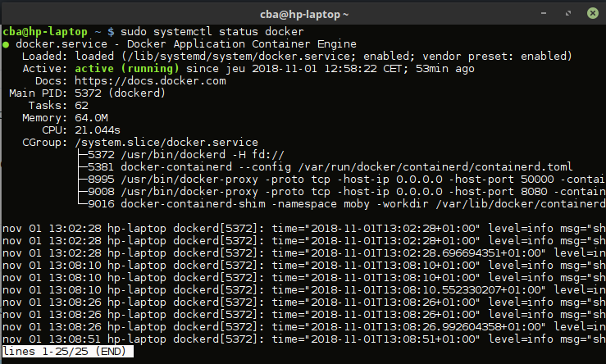Click the green active status dot before docker.service

6,44
